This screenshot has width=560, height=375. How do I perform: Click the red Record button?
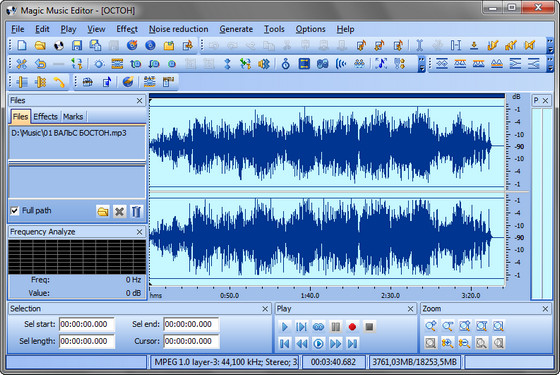click(x=352, y=327)
